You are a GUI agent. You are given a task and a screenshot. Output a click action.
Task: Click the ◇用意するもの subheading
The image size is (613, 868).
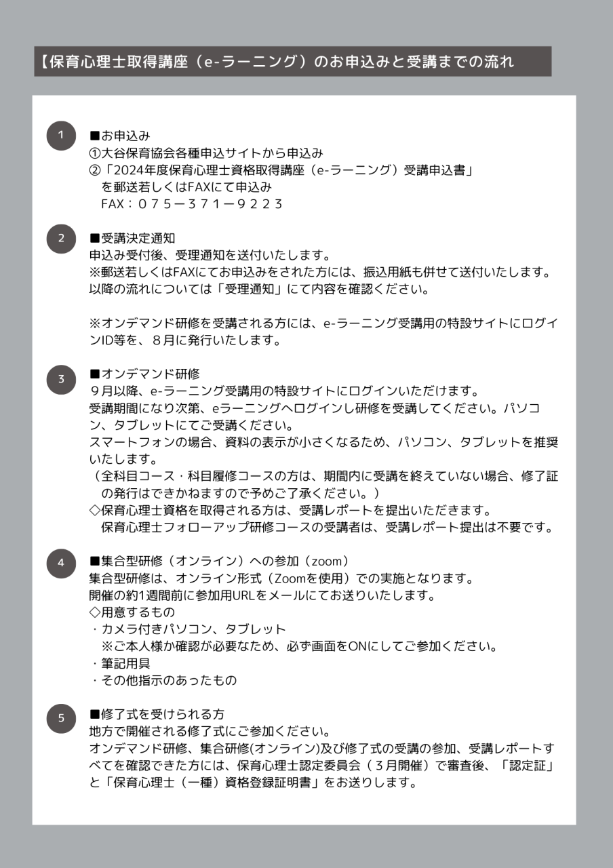tap(132, 613)
